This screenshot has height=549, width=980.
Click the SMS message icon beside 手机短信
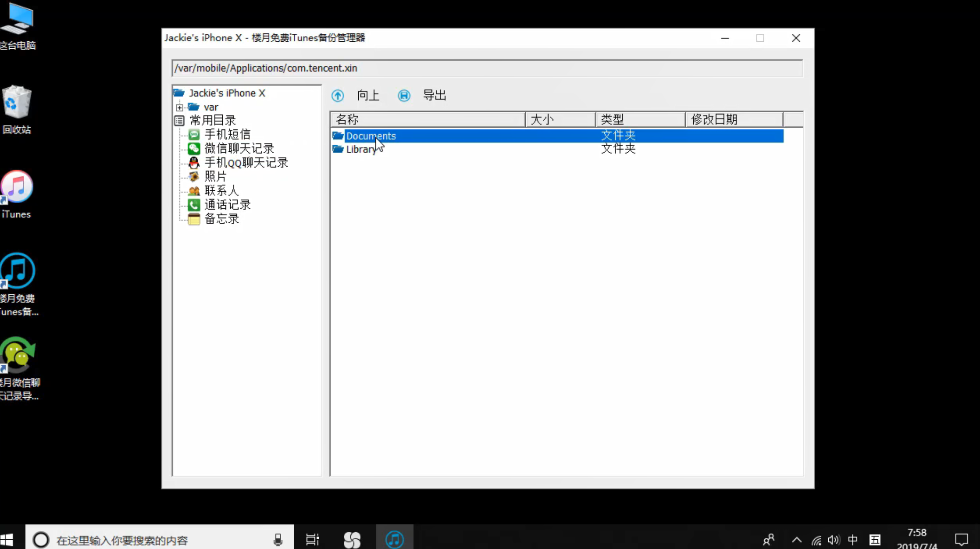[x=194, y=135]
